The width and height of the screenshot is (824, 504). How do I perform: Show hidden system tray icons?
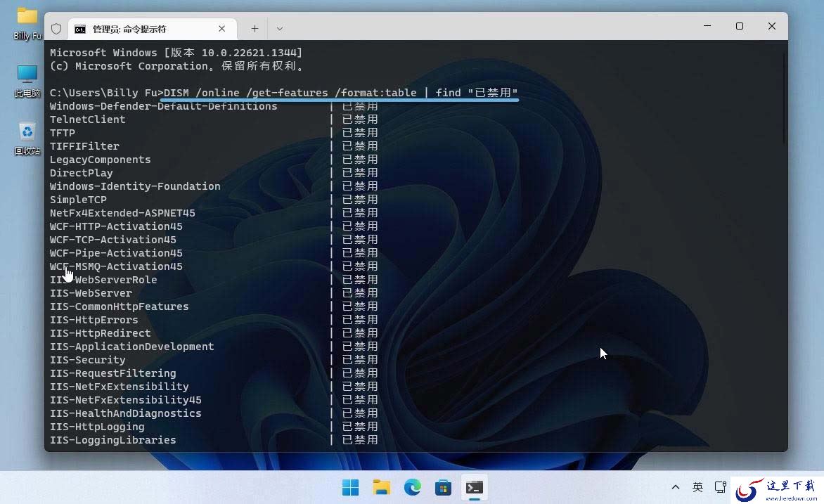(x=675, y=487)
